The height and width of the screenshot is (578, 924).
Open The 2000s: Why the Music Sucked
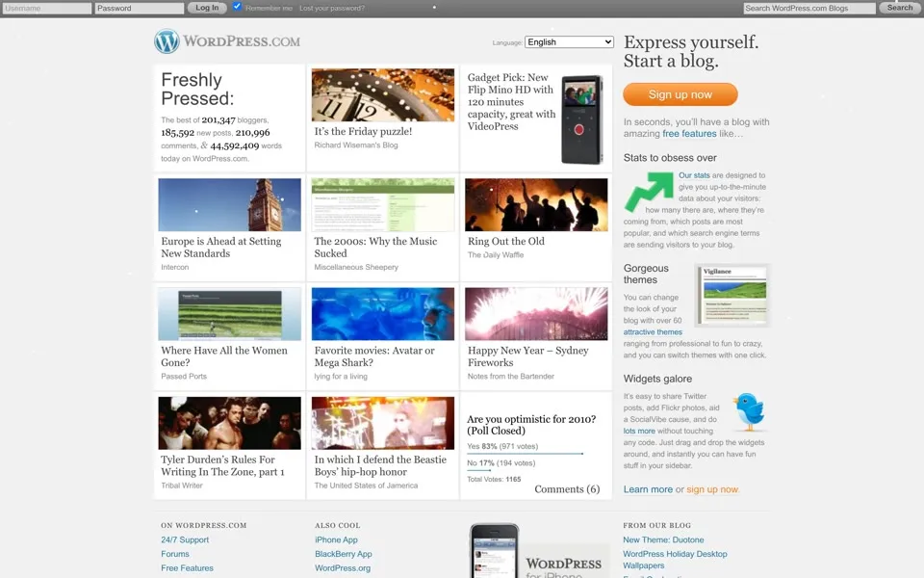[375, 248]
